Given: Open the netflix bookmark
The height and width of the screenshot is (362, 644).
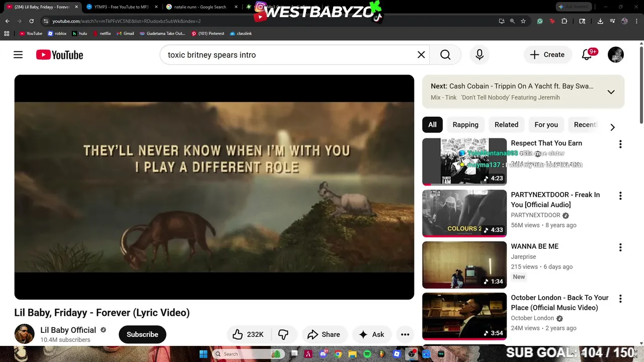Looking at the screenshot, I should click(102, 33).
